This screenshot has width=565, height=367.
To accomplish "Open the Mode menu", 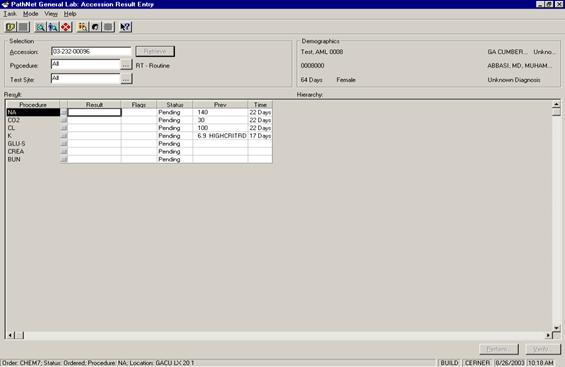I will coord(31,14).
